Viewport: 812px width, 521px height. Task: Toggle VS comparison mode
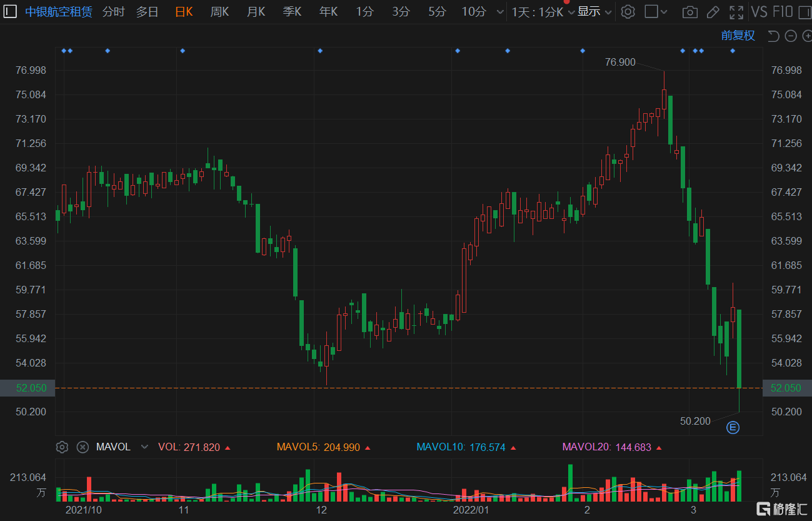coord(759,12)
